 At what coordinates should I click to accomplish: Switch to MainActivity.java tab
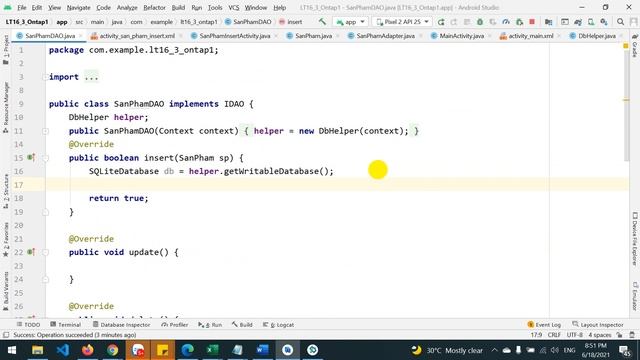tap(462, 36)
